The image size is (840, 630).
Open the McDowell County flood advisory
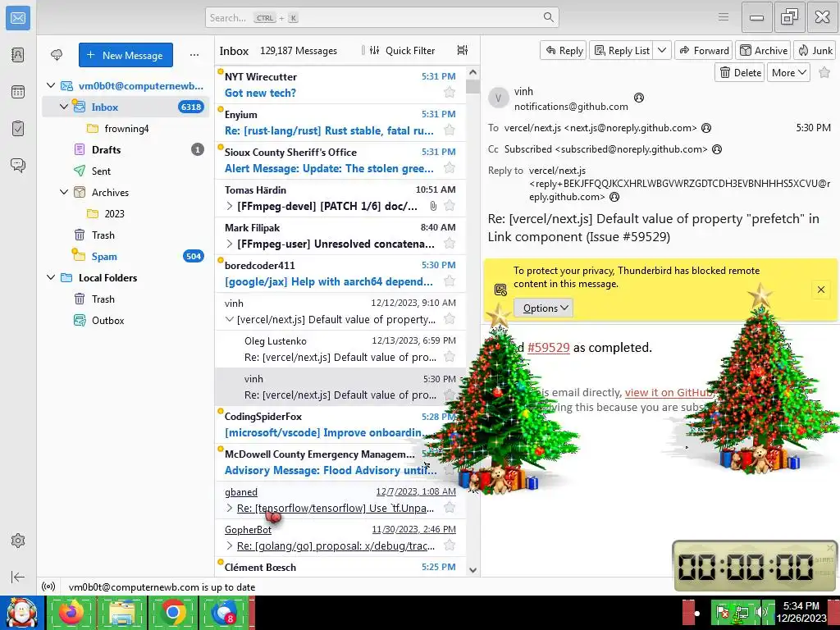340,462
